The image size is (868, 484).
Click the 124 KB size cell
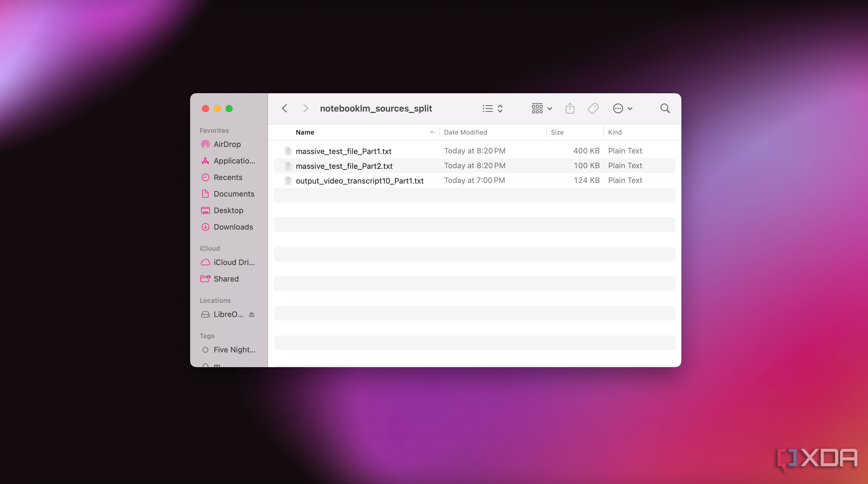point(586,180)
